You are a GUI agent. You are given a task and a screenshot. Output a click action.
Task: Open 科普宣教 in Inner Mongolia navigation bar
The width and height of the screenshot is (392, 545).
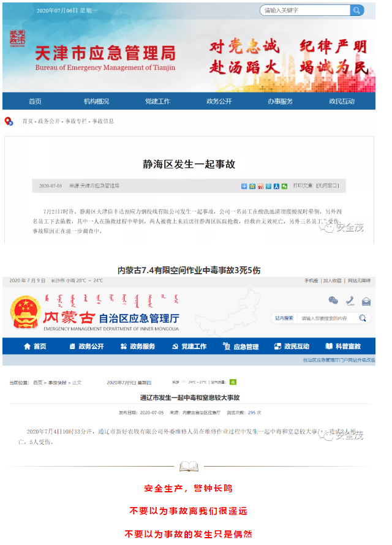coord(343,347)
